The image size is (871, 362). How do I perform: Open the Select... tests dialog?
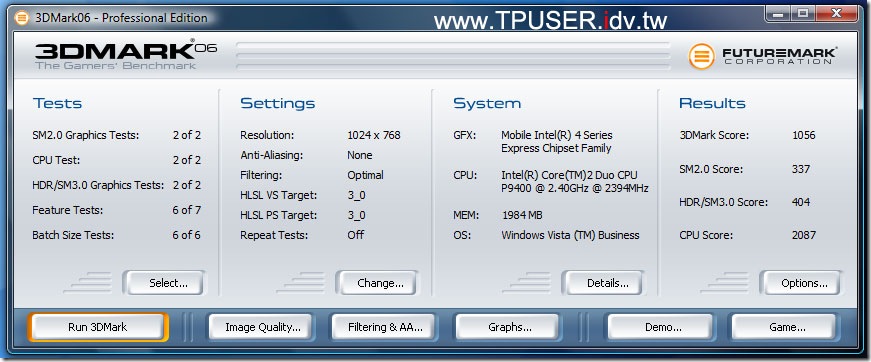[164, 283]
